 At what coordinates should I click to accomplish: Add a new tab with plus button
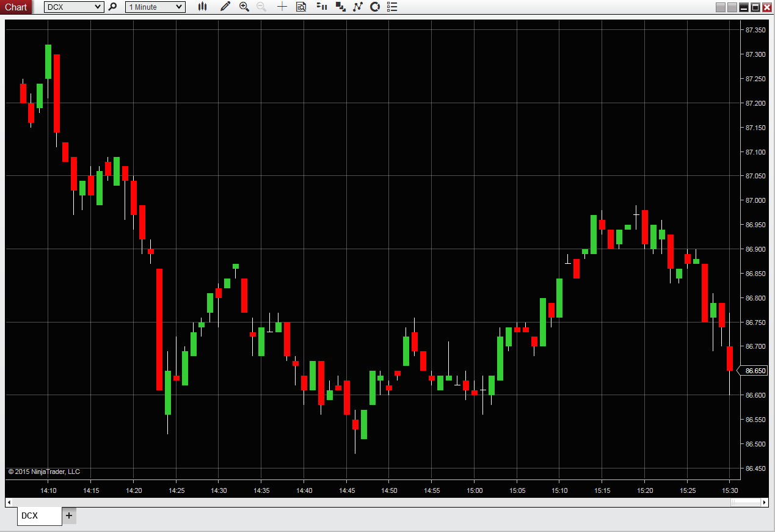tap(69, 516)
